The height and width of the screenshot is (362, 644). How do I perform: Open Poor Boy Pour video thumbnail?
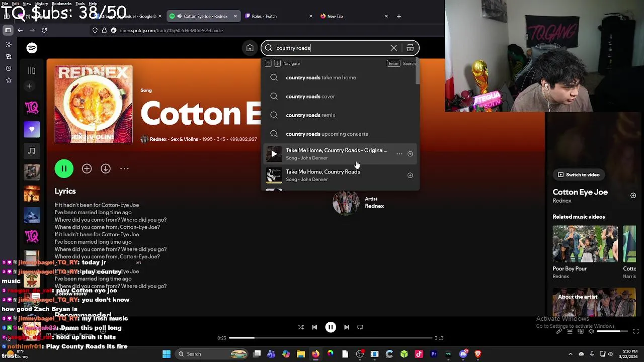(x=585, y=243)
